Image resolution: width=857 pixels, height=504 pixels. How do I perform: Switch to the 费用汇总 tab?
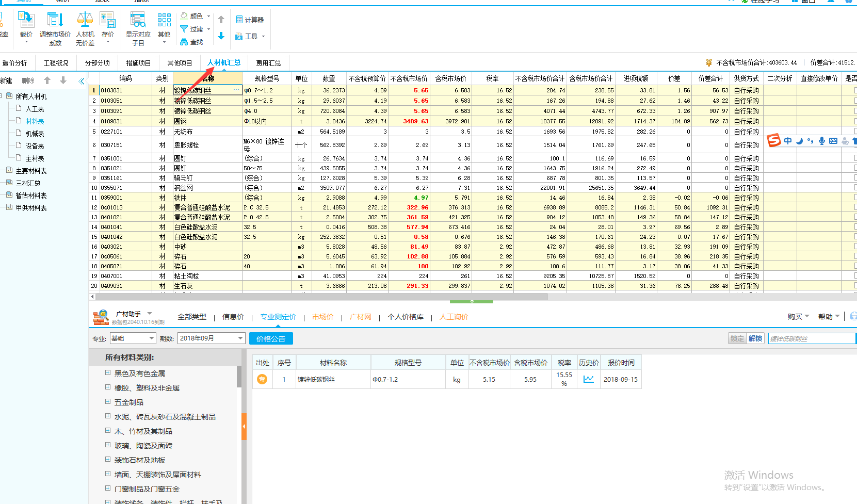pyautogui.click(x=268, y=63)
